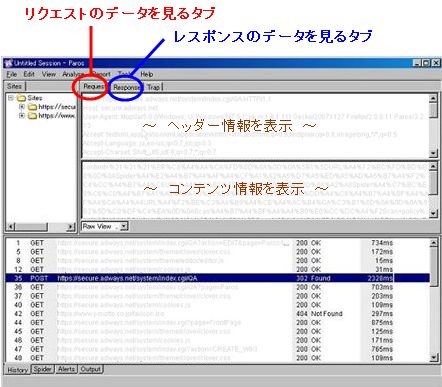Close the Paros window
Viewport: 442px width, 387px height.
pyautogui.click(x=436, y=63)
